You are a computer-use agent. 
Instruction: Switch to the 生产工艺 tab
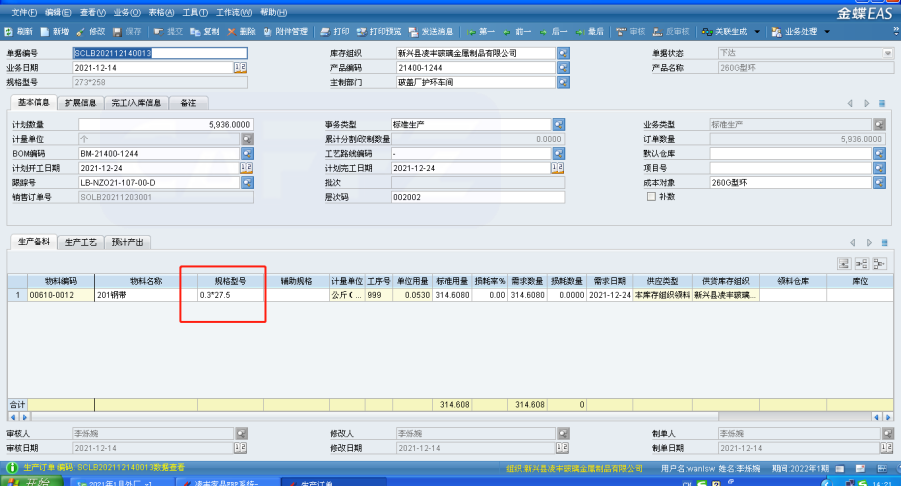coord(80,242)
